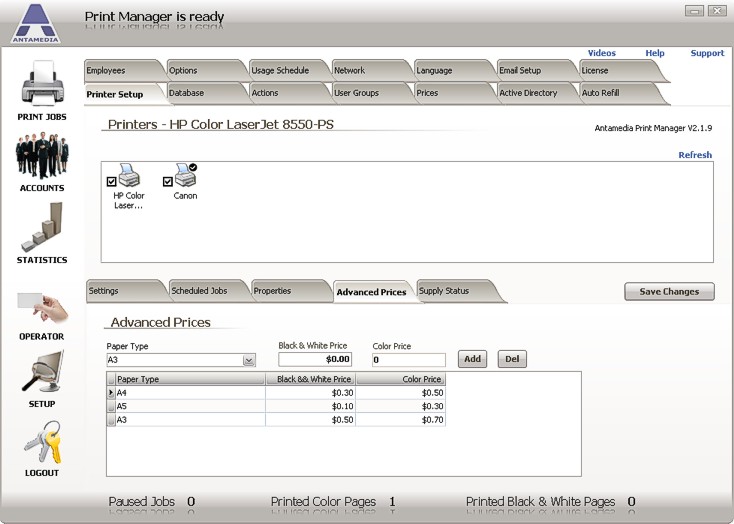
Task: Click the Color Price column header
Action: [x=401, y=379]
